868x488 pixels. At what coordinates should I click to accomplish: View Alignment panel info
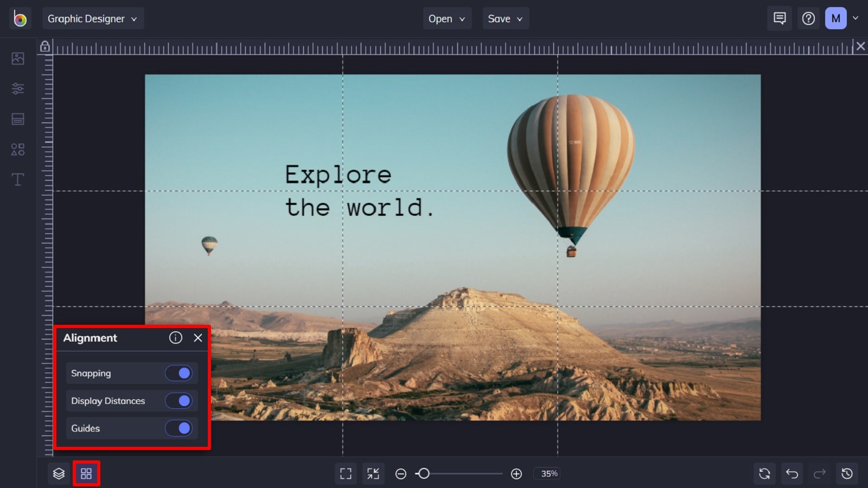[175, 338]
